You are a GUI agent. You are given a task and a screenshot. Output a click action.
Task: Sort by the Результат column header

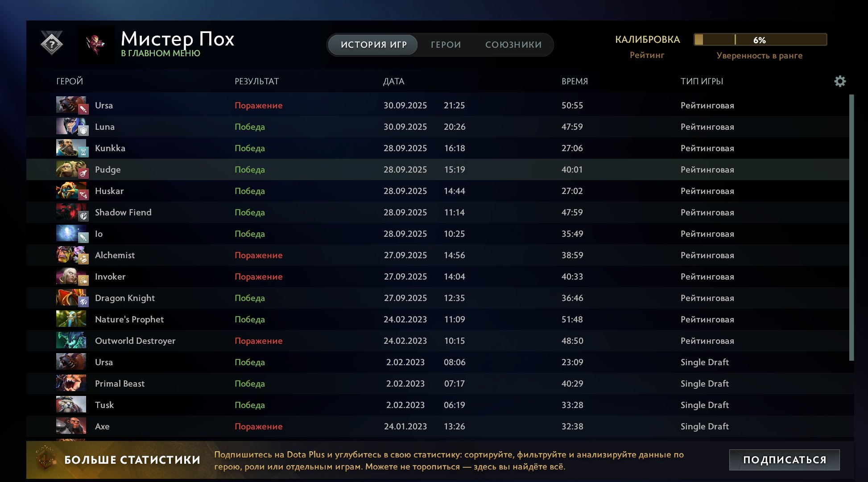[x=256, y=81]
